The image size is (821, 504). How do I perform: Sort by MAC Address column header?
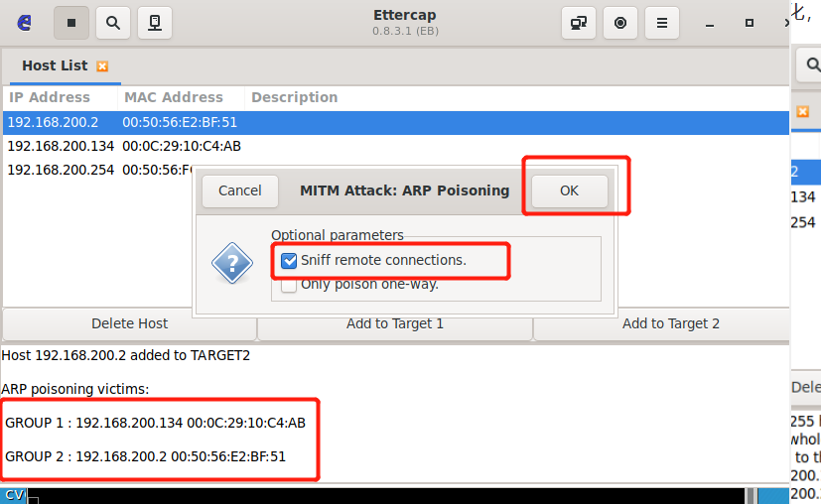pyautogui.click(x=173, y=97)
